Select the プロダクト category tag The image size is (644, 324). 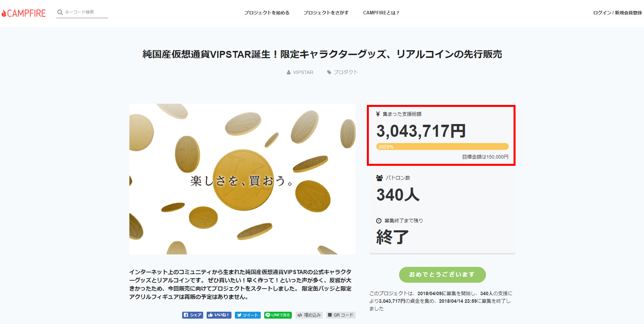point(345,72)
